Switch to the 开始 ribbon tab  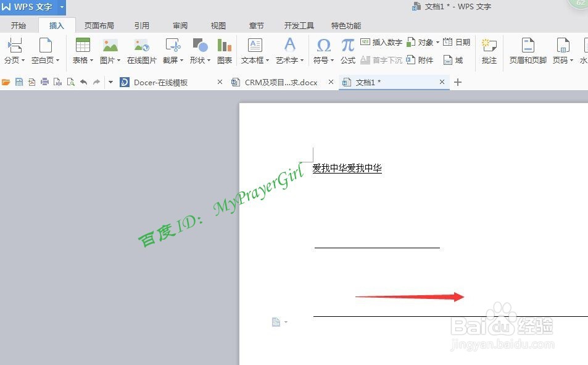tap(18, 25)
